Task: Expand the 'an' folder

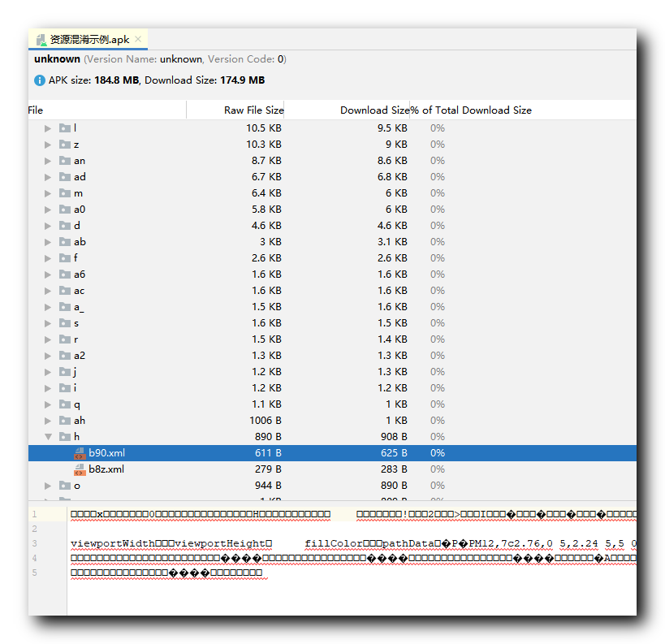Action: (x=48, y=161)
